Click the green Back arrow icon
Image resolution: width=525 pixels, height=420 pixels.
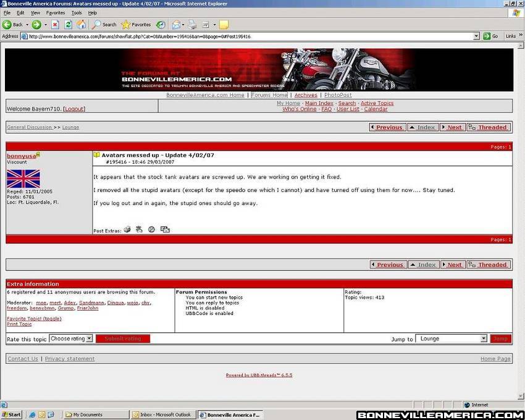[x=7, y=25]
